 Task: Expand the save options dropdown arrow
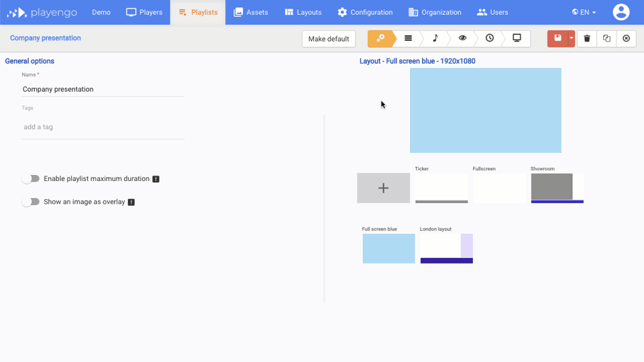click(572, 39)
